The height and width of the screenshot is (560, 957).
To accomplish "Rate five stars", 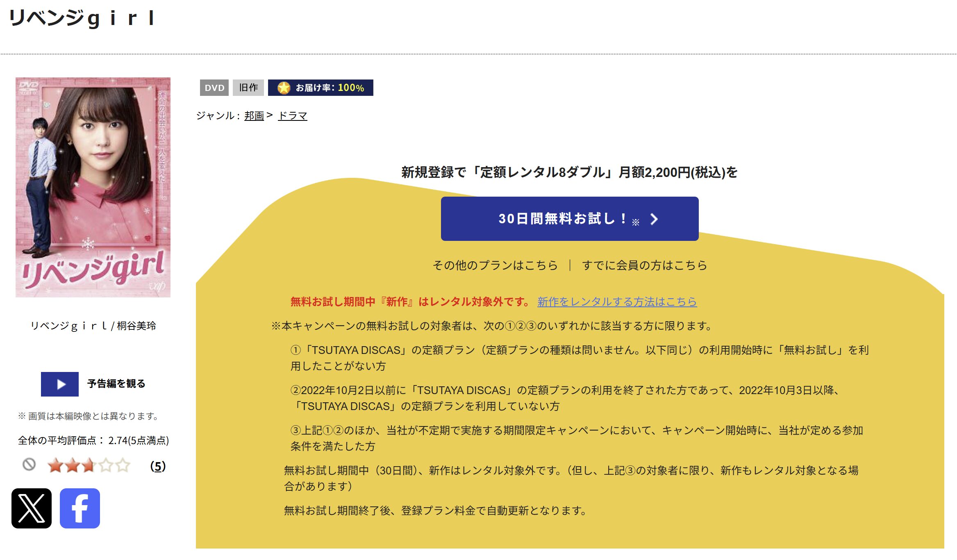I will point(123,465).
